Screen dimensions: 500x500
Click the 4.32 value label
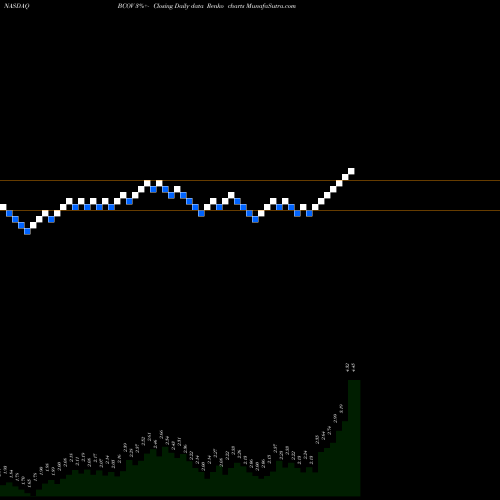tap(347, 367)
